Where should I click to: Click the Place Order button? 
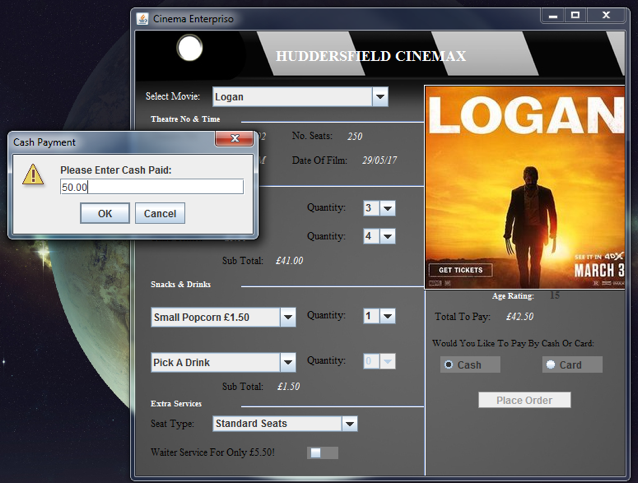[524, 400]
